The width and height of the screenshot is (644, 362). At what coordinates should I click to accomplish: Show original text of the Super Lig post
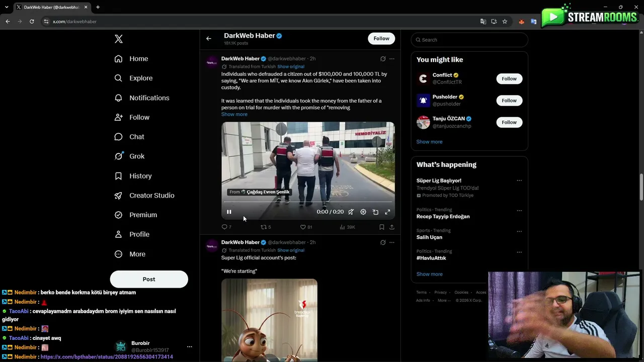click(291, 250)
